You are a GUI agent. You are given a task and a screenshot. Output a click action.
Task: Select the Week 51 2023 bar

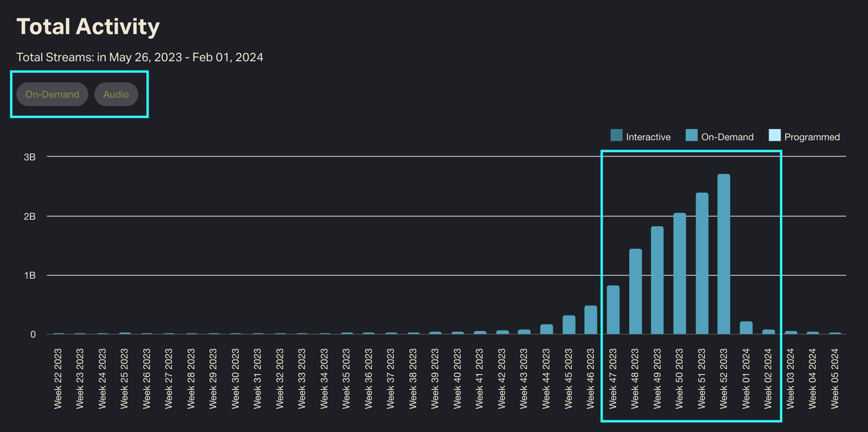coord(702,263)
